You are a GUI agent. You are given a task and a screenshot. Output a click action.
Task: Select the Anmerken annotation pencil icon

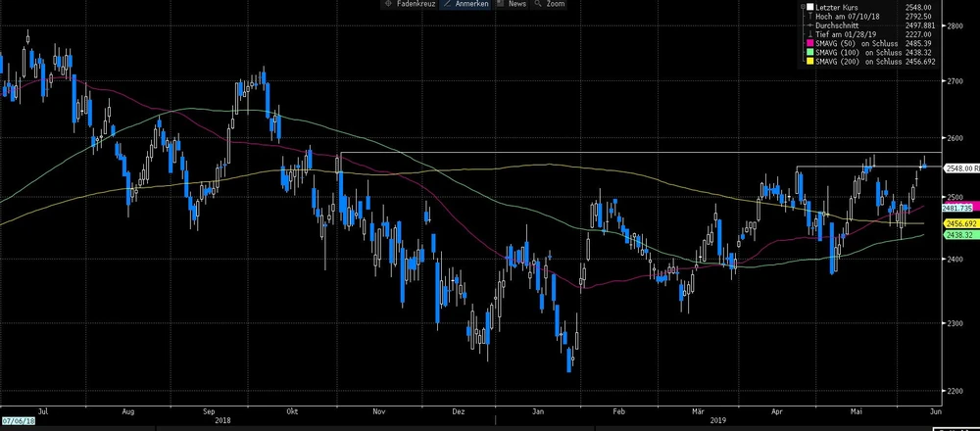[x=448, y=5]
